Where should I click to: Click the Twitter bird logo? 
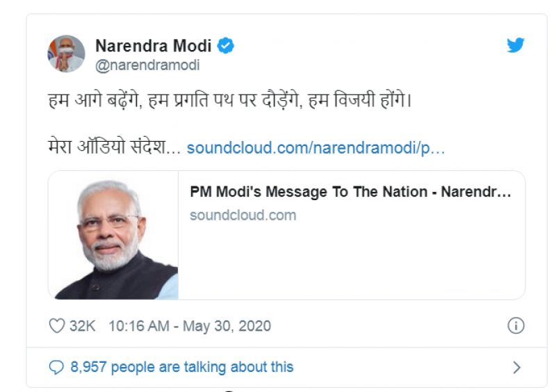515,46
